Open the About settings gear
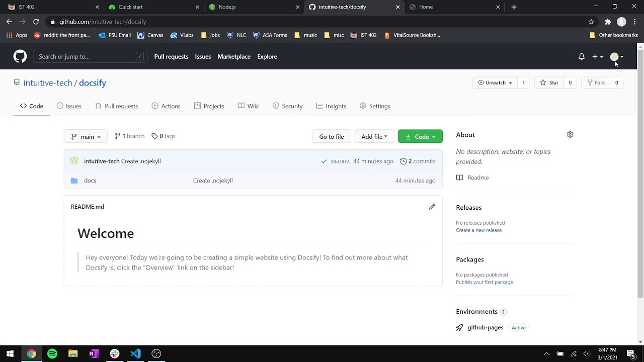This screenshot has width=644, height=362. [x=570, y=135]
